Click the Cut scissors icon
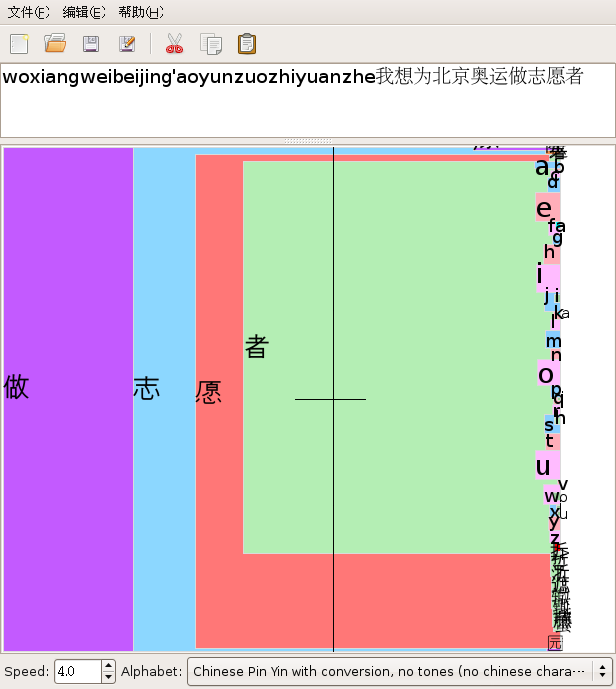Image resolution: width=616 pixels, height=689 pixels. [x=174, y=43]
